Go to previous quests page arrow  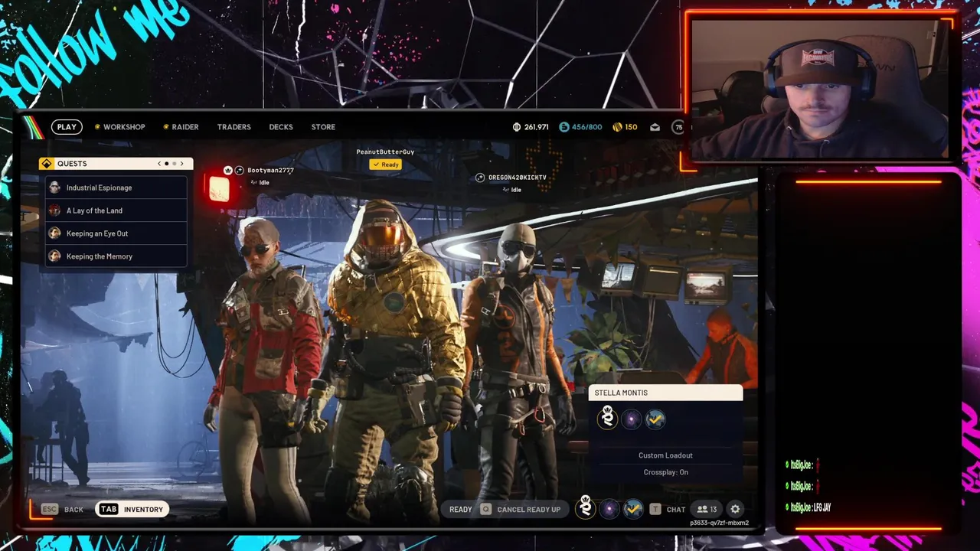pos(159,164)
